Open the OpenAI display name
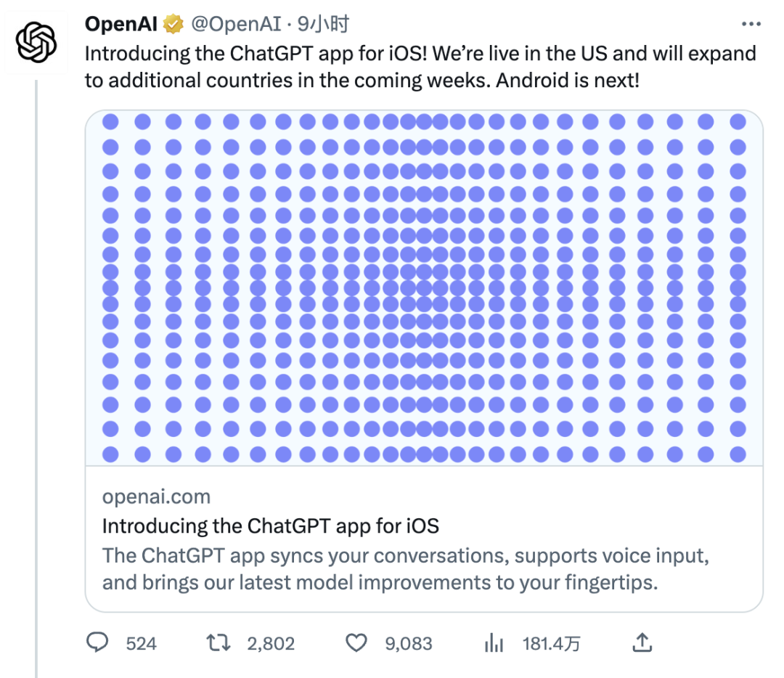 [121, 24]
